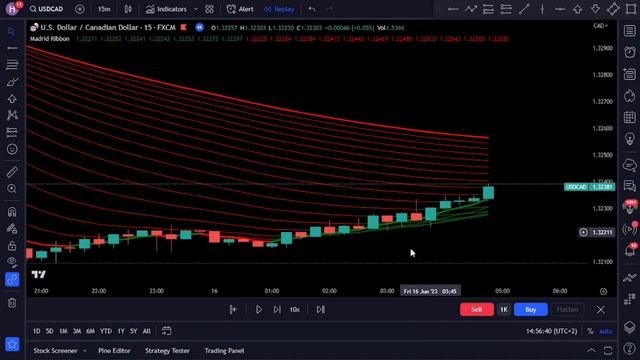Open the Stock Screener tab

pyautogui.click(x=55, y=351)
